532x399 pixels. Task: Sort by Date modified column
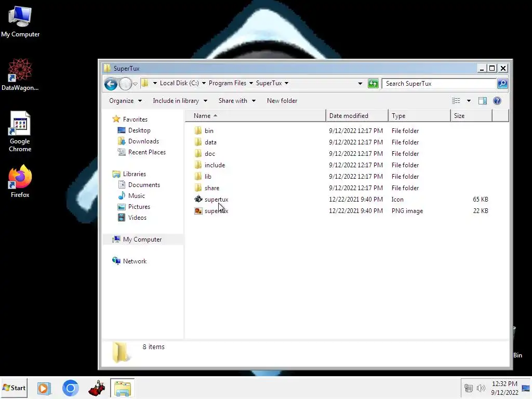click(357, 116)
